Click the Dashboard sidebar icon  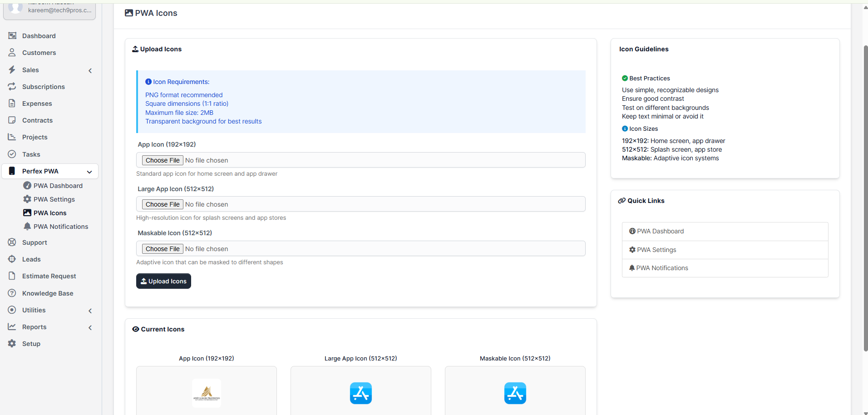click(x=12, y=35)
